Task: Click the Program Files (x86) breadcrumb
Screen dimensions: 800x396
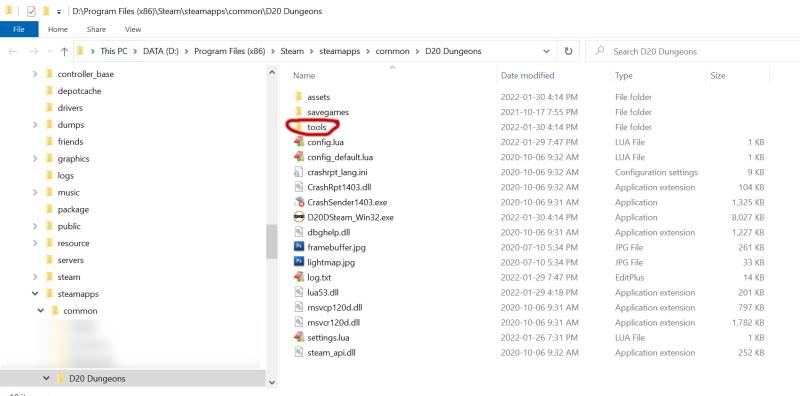Action: [x=230, y=51]
